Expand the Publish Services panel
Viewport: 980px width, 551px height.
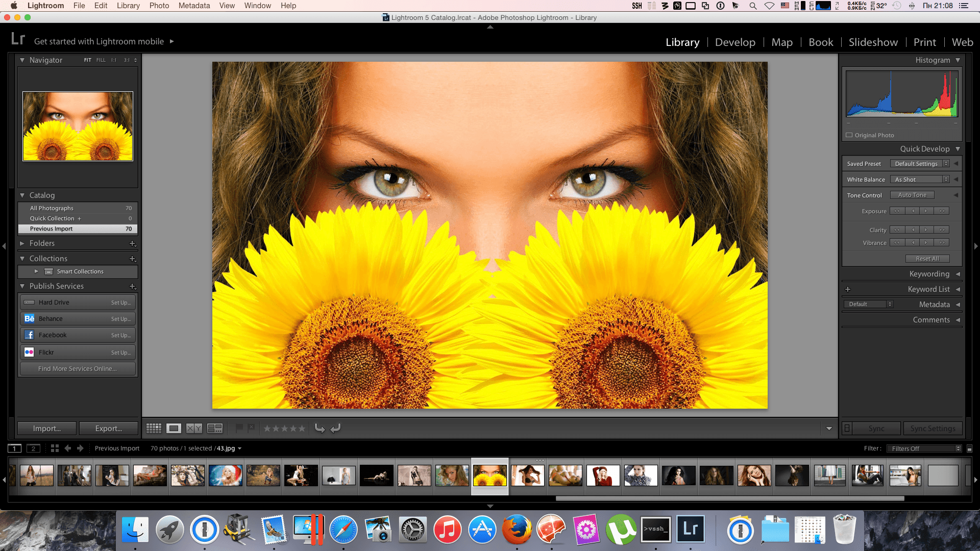[x=22, y=286]
